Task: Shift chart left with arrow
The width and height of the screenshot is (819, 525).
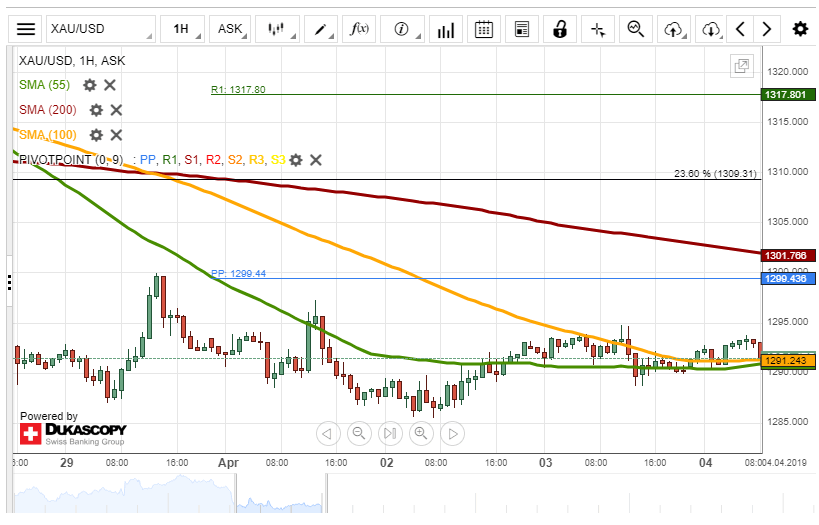Action: pyautogui.click(x=740, y=29)
